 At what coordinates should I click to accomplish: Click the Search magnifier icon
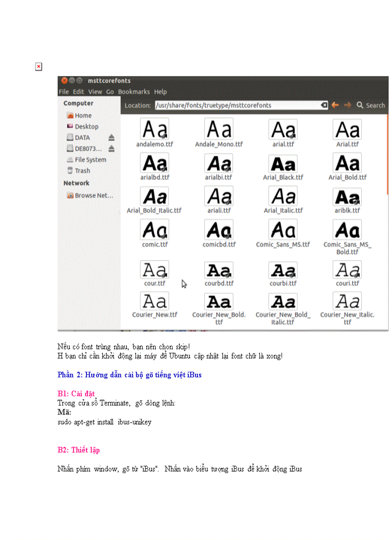(x=360, y=105)
